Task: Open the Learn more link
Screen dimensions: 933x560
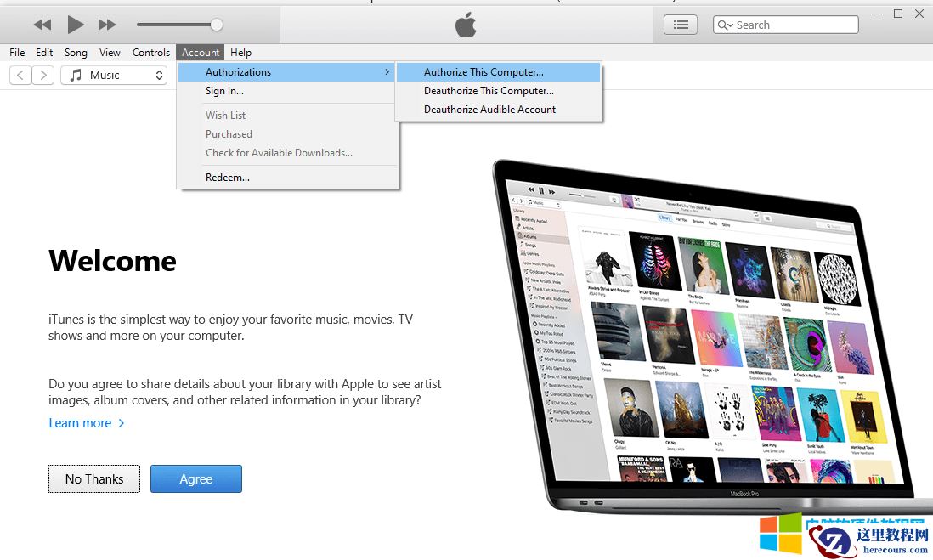Action: [x=87, y=423]
